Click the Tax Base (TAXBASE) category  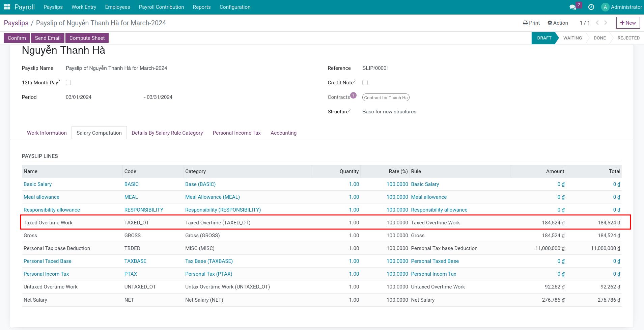209,261
